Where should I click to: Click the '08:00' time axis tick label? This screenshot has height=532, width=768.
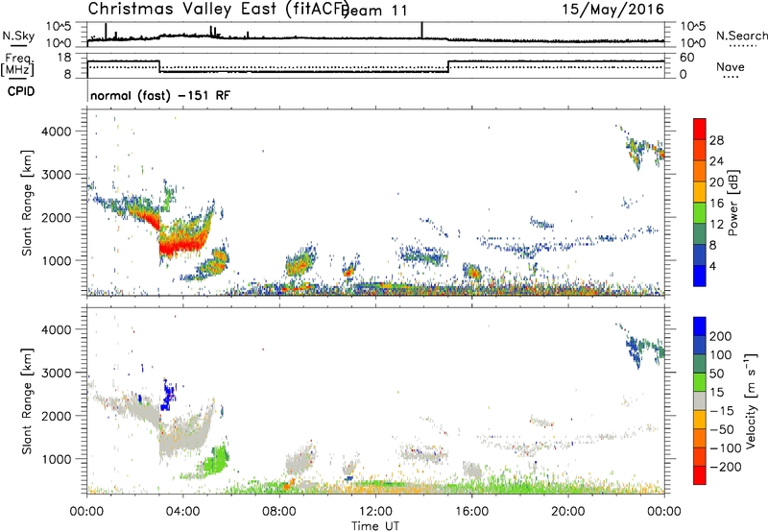[279, 512]
